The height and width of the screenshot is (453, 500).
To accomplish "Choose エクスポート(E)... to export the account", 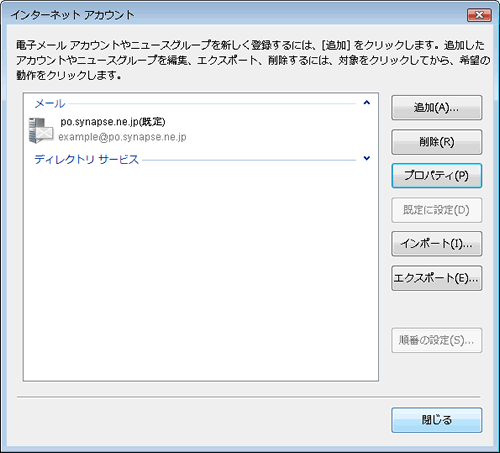I will coord(436,278).
